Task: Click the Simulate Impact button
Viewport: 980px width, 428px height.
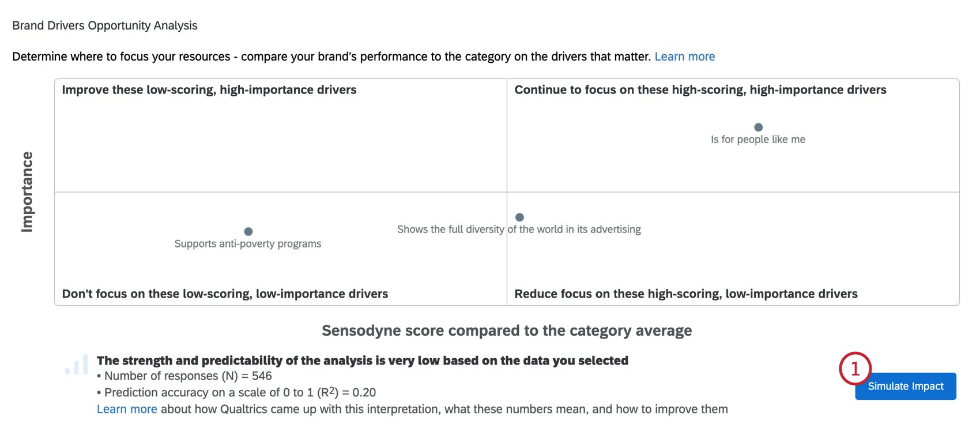Action: (x=905, y=386)
